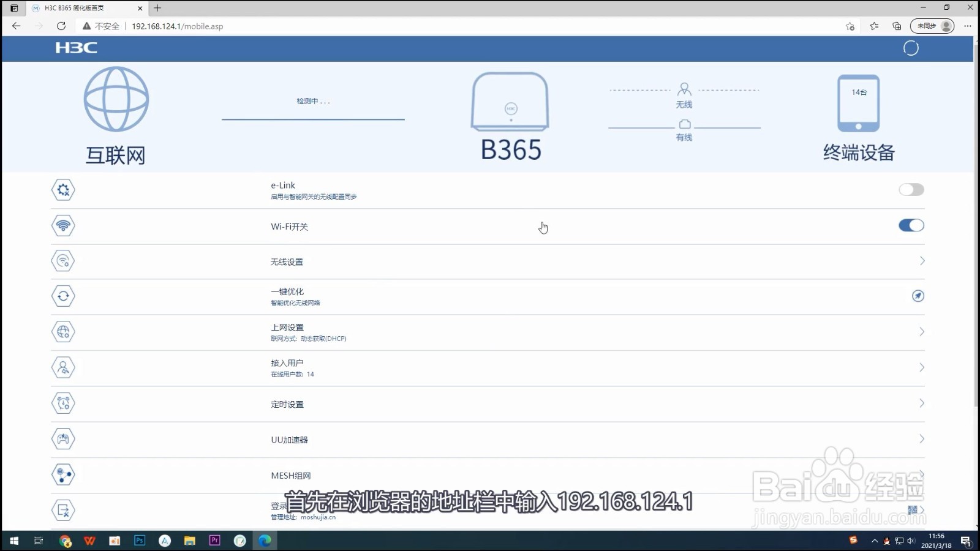
Task: Click the e-Link hexagon gear icon
Action: [63, 190]
